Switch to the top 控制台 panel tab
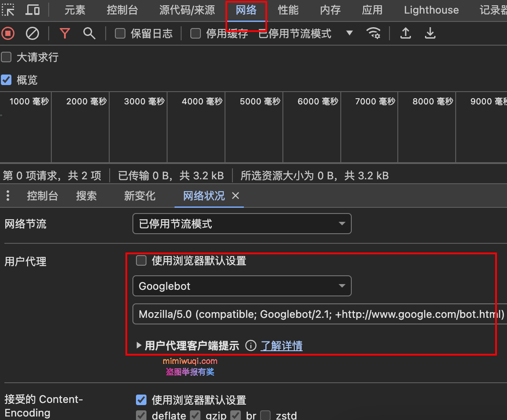 tap(122, 10)
